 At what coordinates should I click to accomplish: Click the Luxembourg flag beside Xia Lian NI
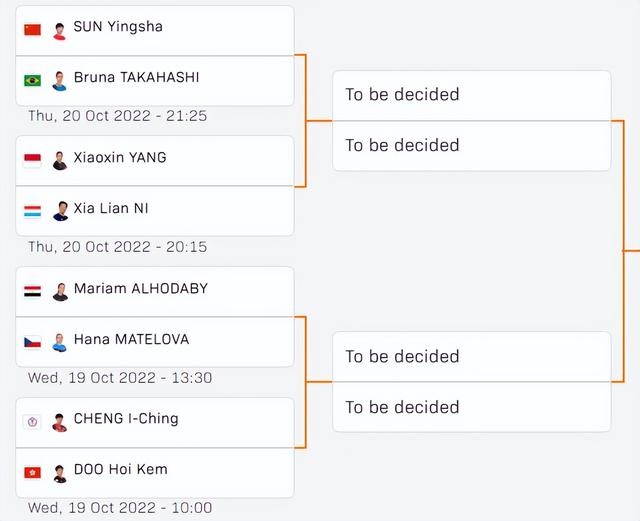(x=32, y=212)
